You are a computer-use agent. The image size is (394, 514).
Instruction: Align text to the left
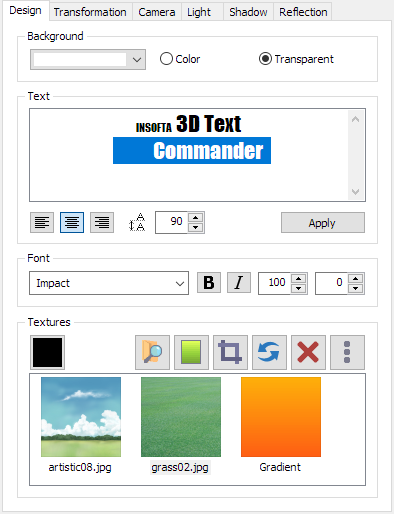42,222
